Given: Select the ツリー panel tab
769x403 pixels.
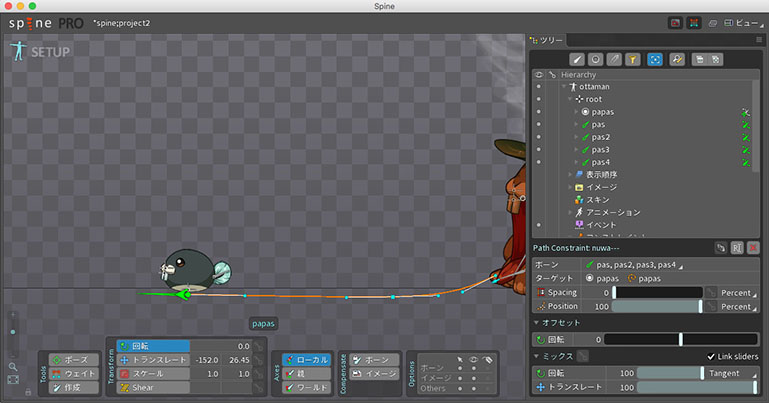Looking at the screenshot, I should 547,40.
